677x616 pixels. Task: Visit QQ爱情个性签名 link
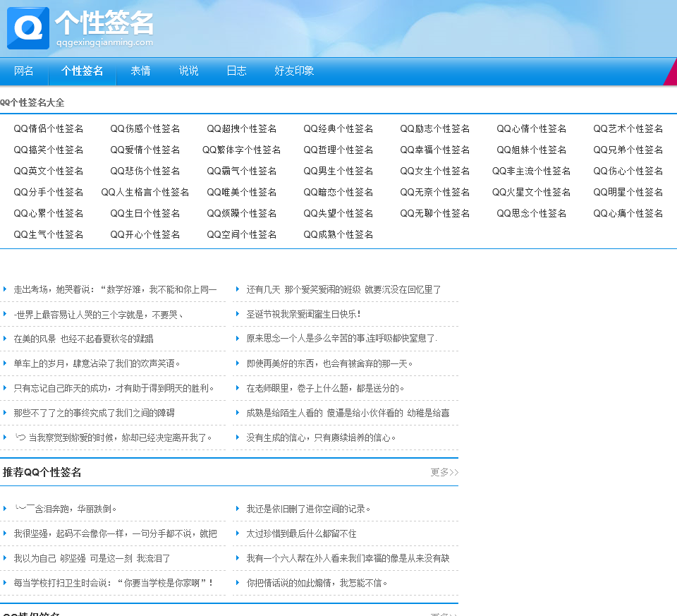(145, 150)
